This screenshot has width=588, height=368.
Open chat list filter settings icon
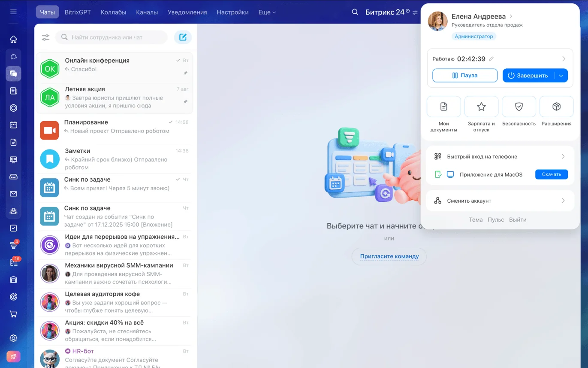tap(45, 37)
